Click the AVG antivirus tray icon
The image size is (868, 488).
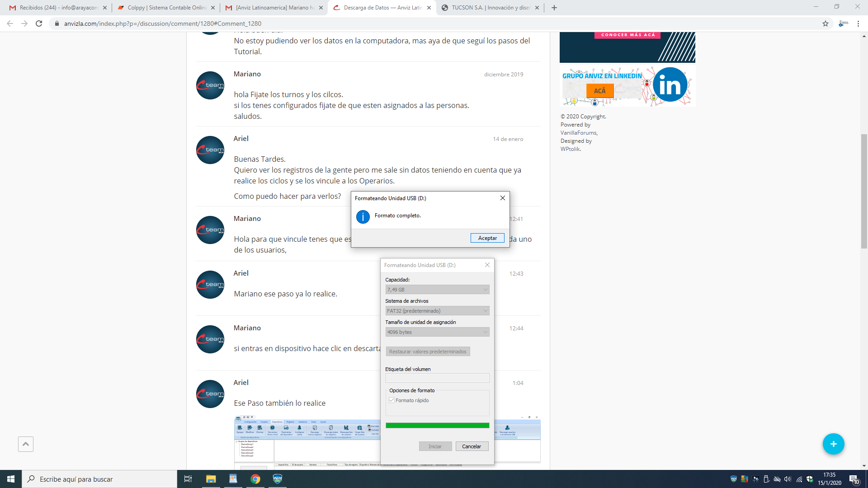[x=745, y=479]
